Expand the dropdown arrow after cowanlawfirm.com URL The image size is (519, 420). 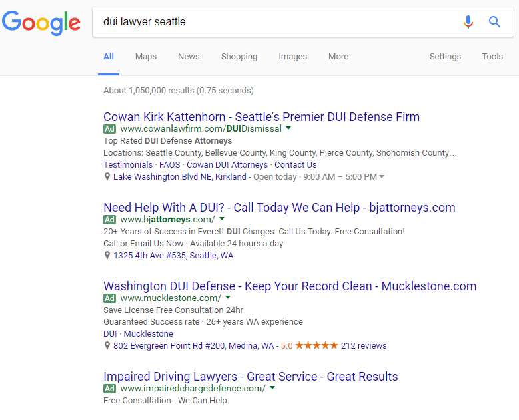coord(288,128)
